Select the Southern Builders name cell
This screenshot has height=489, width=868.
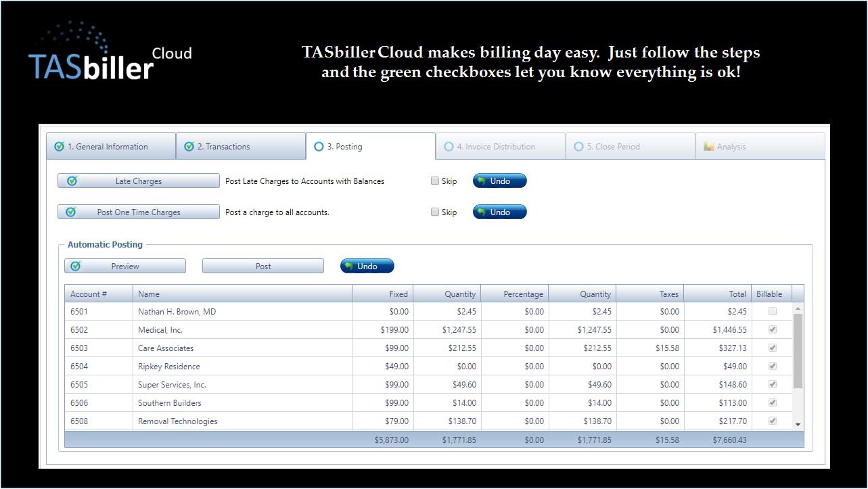click(242, 403)
